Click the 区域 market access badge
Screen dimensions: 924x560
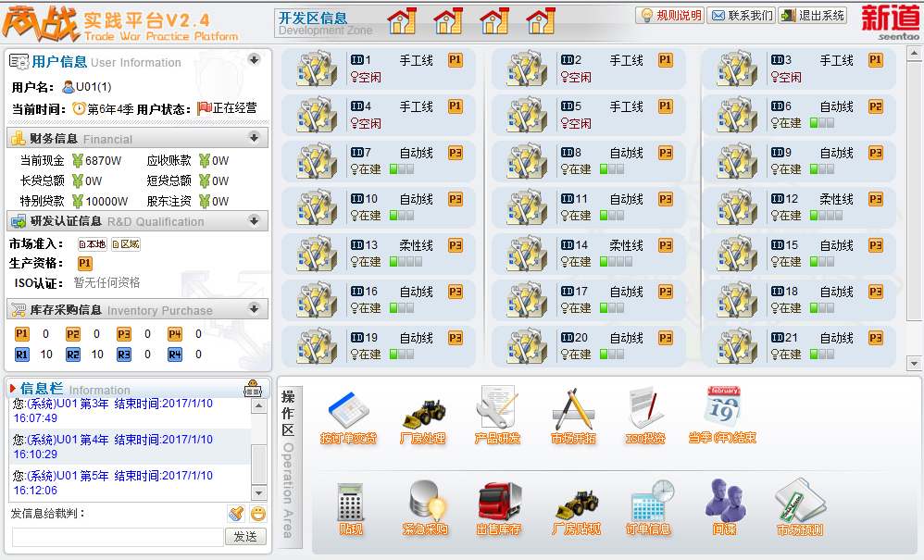(x=126, y=243)
